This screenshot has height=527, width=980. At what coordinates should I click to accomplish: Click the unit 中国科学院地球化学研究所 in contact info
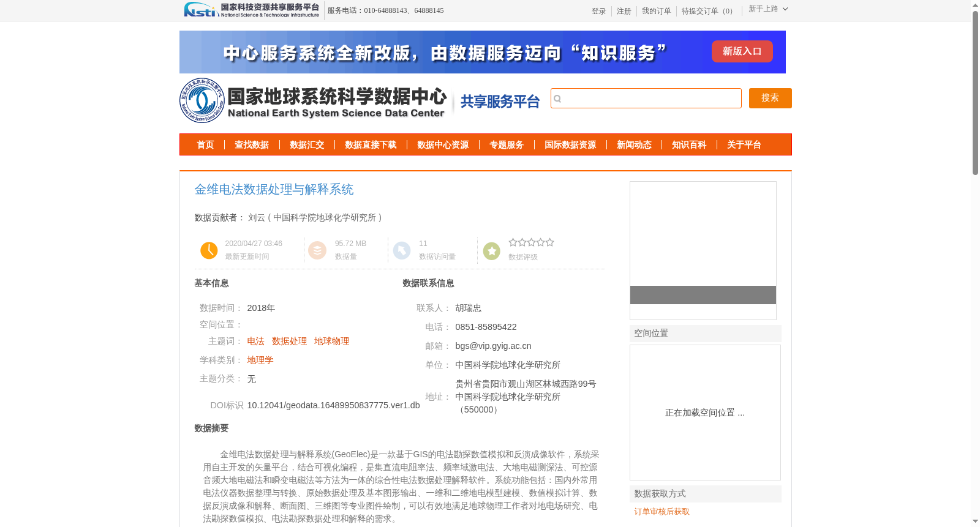click(508, 365)
